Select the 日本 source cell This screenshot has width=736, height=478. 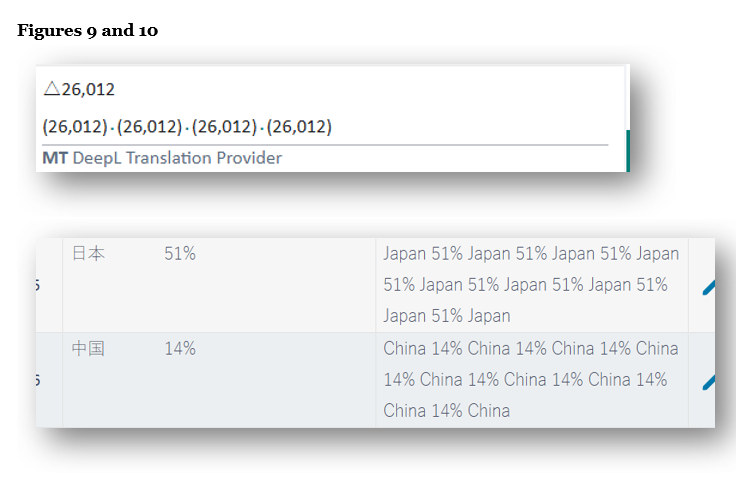point(88,254)
